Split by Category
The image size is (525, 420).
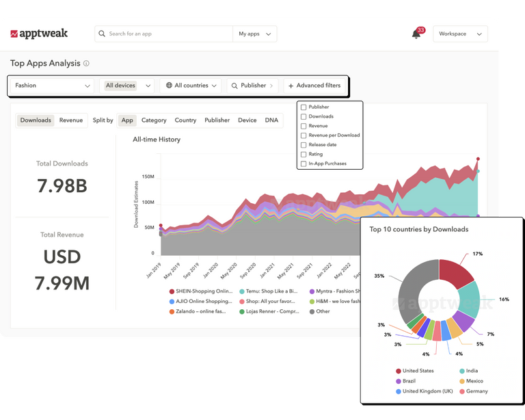[x=154, y=120]
